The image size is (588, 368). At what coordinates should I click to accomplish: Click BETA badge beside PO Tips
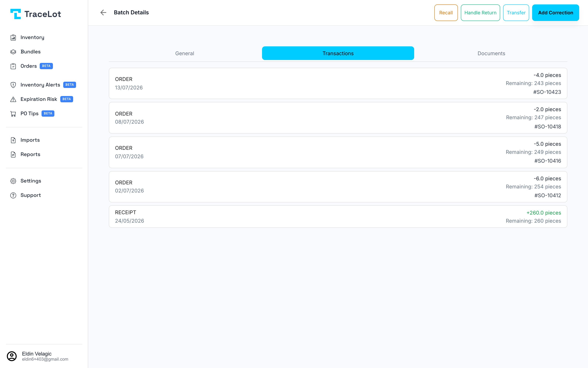pyautogui.click(x=48, y=114)
